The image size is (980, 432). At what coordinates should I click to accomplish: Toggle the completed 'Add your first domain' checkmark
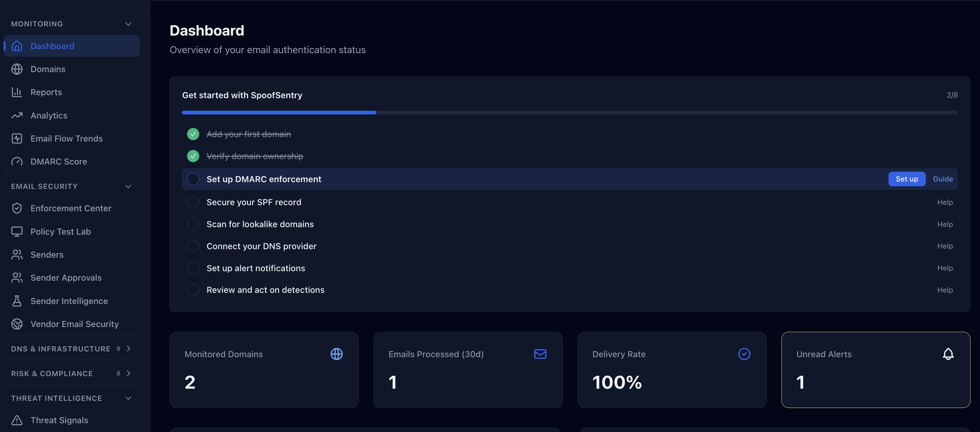point(193,134)
